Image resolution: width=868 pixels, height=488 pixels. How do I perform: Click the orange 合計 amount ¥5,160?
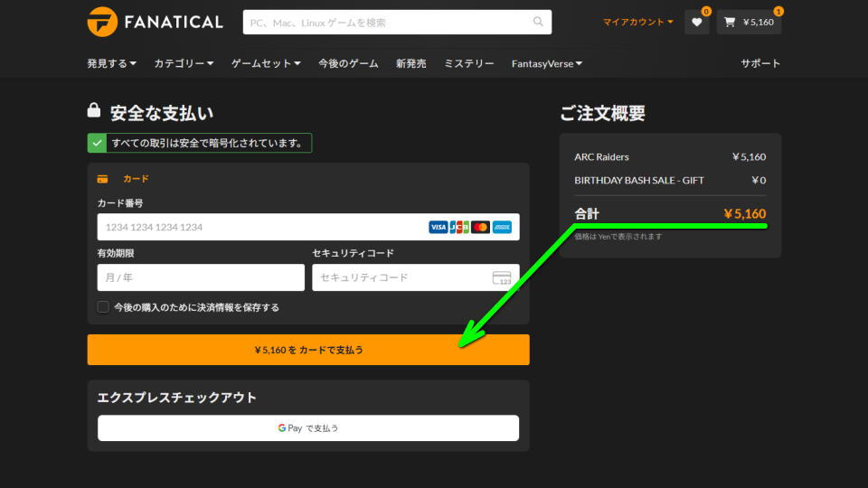(x=745, y=213)
